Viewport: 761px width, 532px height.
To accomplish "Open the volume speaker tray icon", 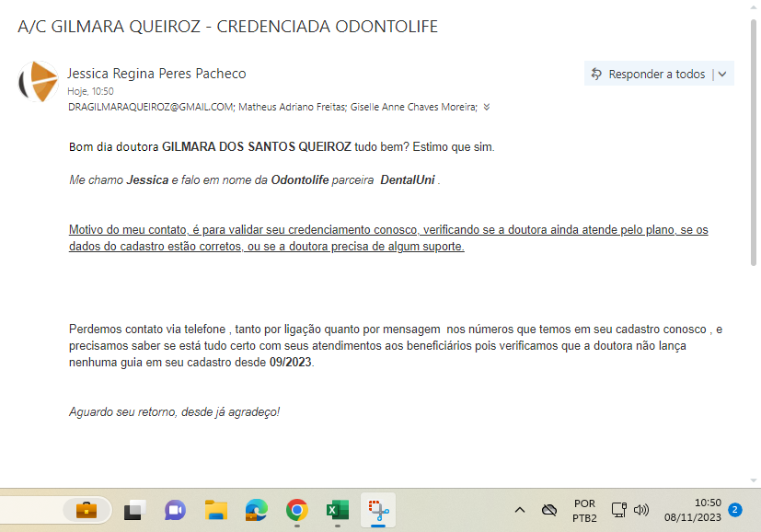I will [x=641, y=510].
